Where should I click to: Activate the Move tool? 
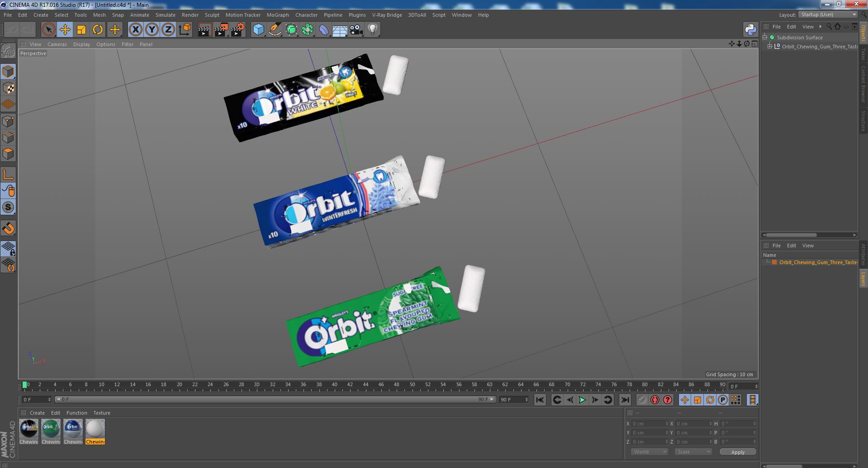65,30
